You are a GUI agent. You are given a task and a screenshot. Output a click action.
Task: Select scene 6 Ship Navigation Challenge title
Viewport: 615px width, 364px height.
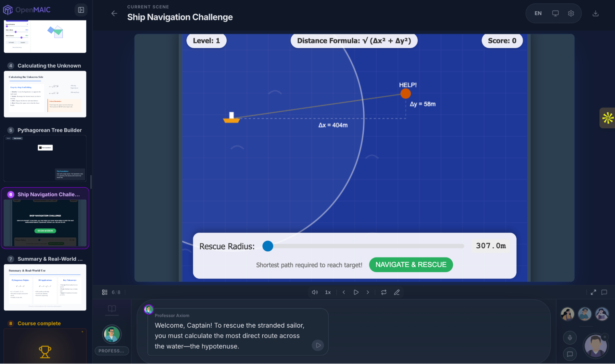[48, 194]
